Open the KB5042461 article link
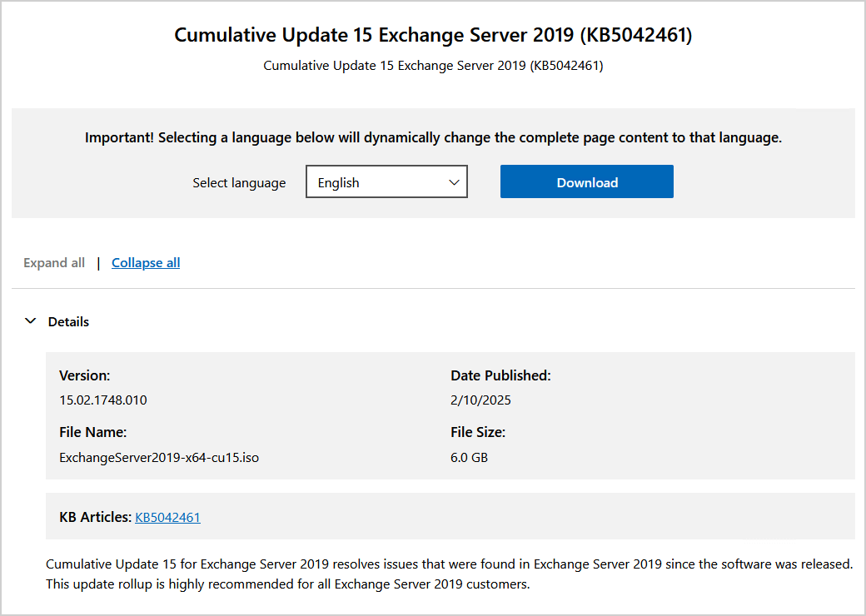Screen dimensions: 866x616 point(167,517)
